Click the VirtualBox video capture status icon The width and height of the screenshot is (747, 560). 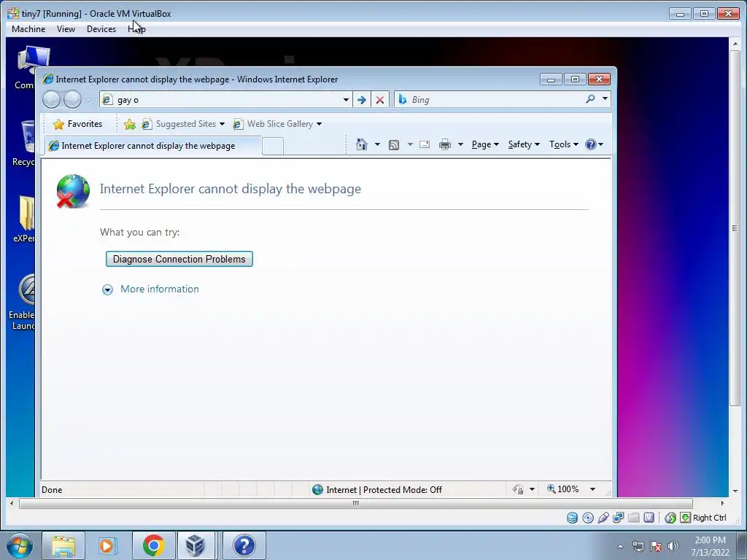tap(649, 518)
